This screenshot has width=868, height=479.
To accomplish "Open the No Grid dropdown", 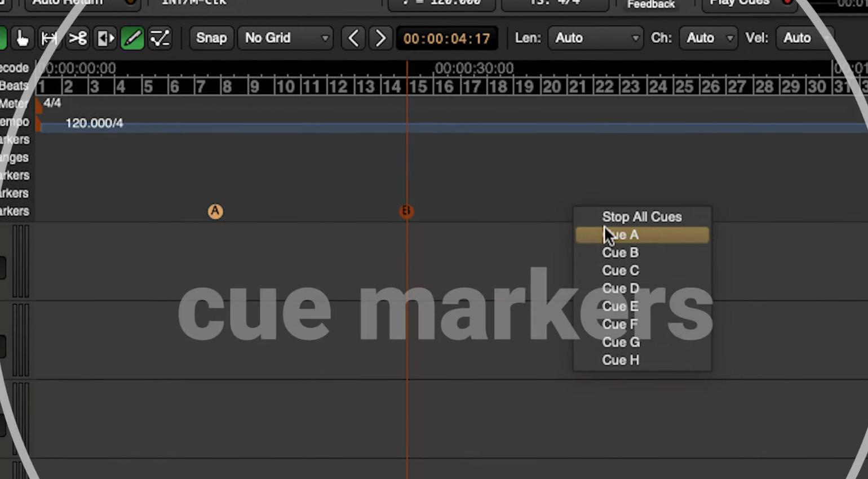I will click(x=285, y=38).
